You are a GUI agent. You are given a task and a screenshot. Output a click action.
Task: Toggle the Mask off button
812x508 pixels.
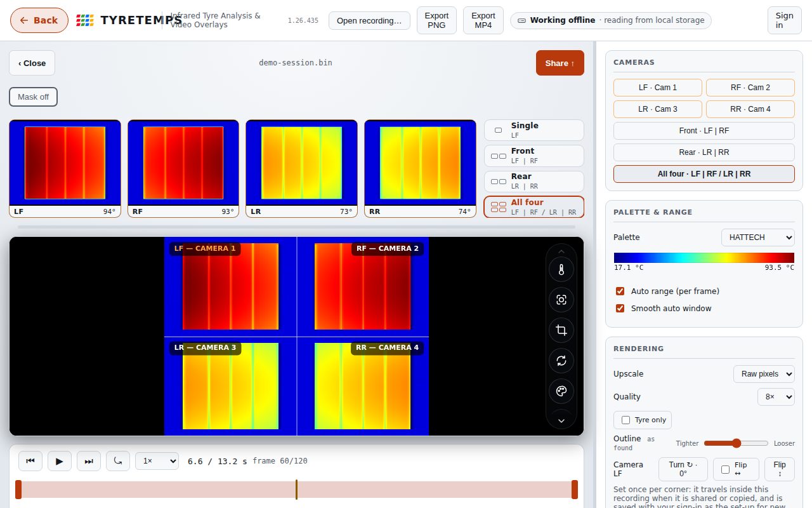[34, 97]
